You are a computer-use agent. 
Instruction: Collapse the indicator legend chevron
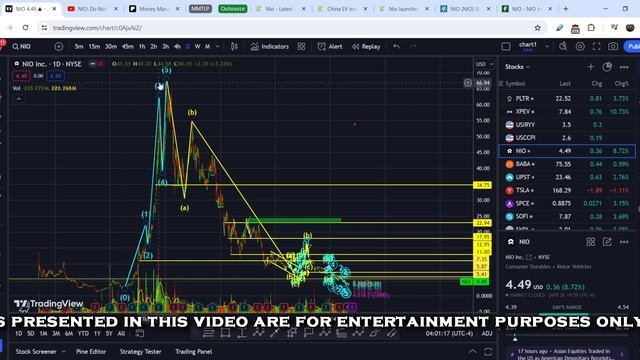[18, 98]
